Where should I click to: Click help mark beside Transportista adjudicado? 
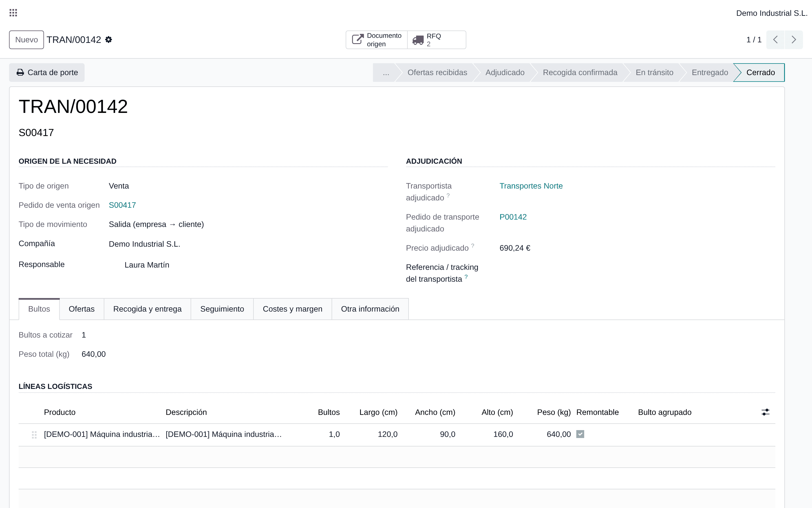pos(448,195)
